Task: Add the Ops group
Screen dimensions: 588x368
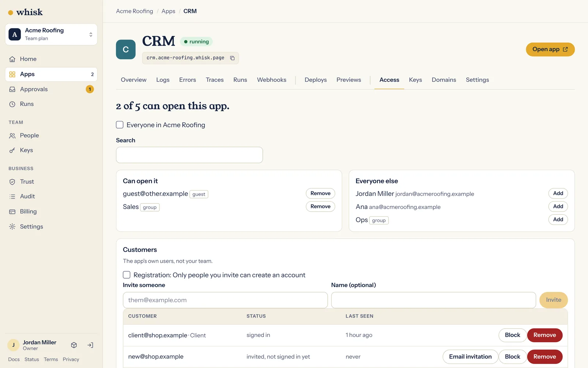Action: click(x=558, y=220)
